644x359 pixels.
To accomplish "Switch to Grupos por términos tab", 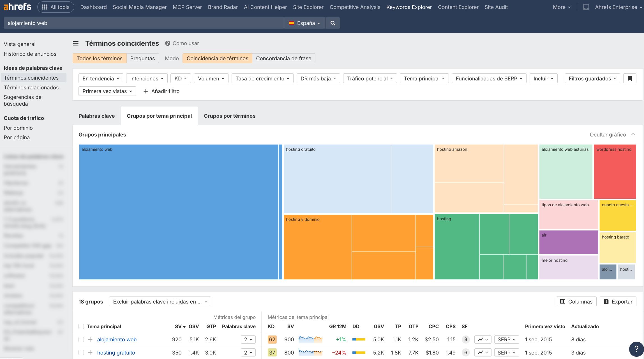I will (x=229, y=116).
